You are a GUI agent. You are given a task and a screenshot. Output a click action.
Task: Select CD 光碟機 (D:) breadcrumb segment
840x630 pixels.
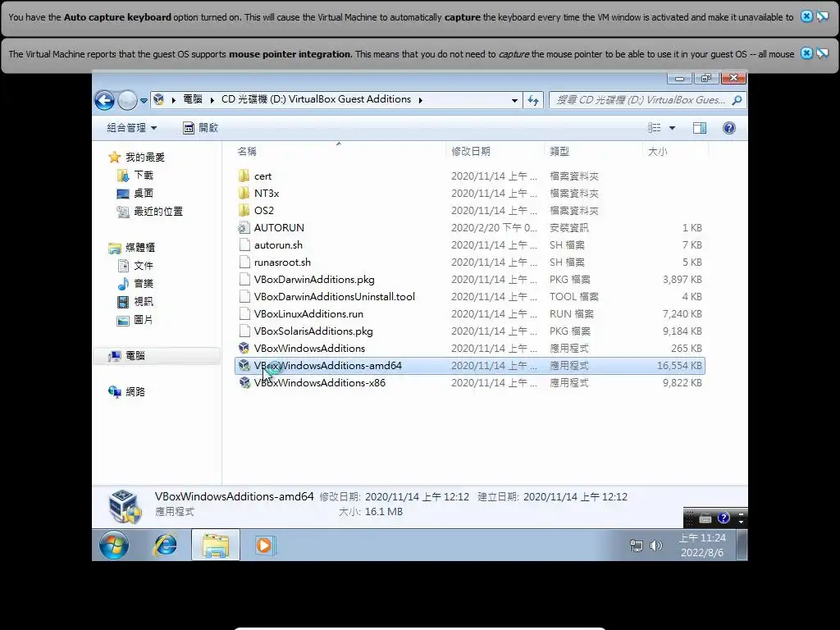(x=316, y=99)
